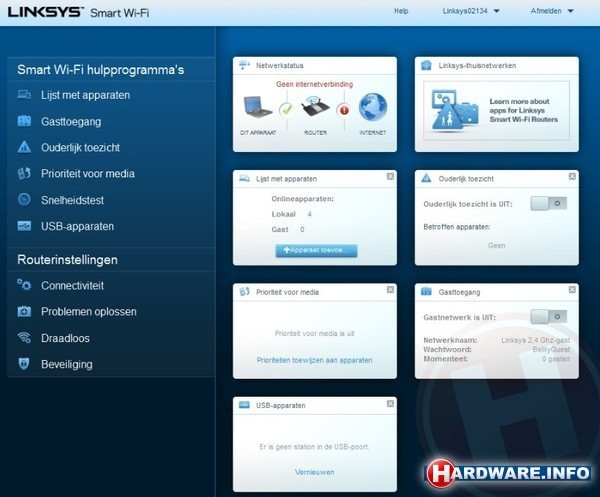Close the Lijst met apparaten widget

coord(390,176)
